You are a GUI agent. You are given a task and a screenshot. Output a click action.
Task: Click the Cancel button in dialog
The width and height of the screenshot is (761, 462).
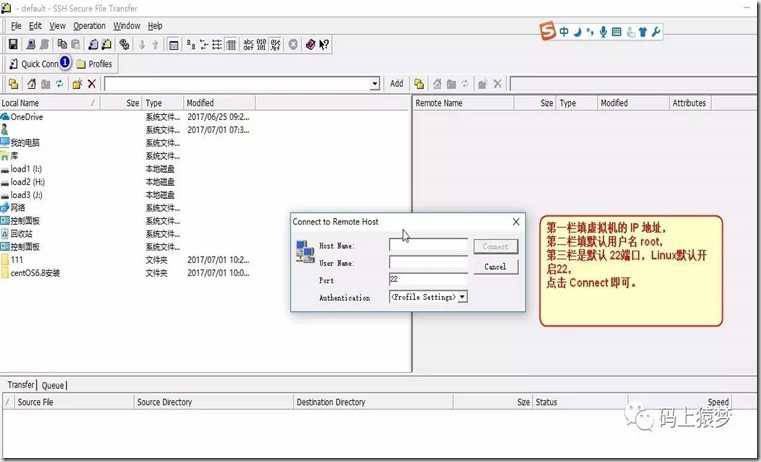click(496, 266)
